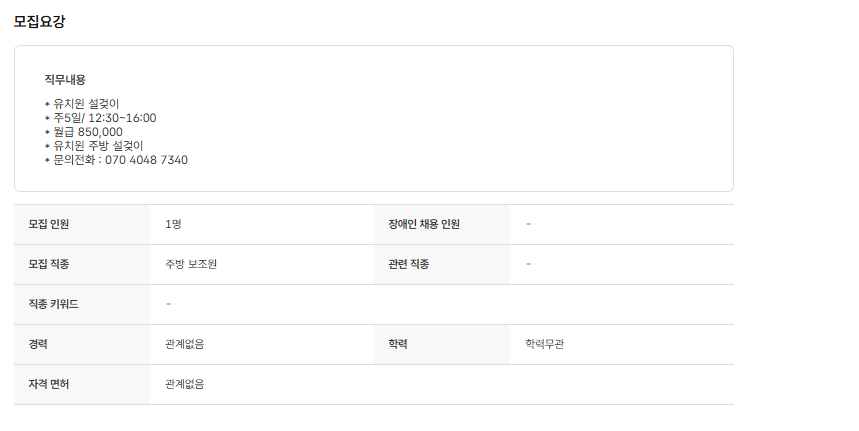Select the 주방 보조원 job type value
Viewport: 859px width, 431px height.
point(191,264)
